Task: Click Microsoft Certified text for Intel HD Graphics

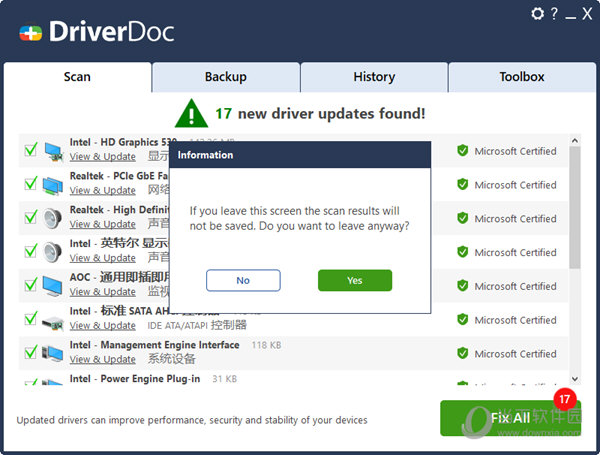Action: pyautogui.click(x=515, y=151)
